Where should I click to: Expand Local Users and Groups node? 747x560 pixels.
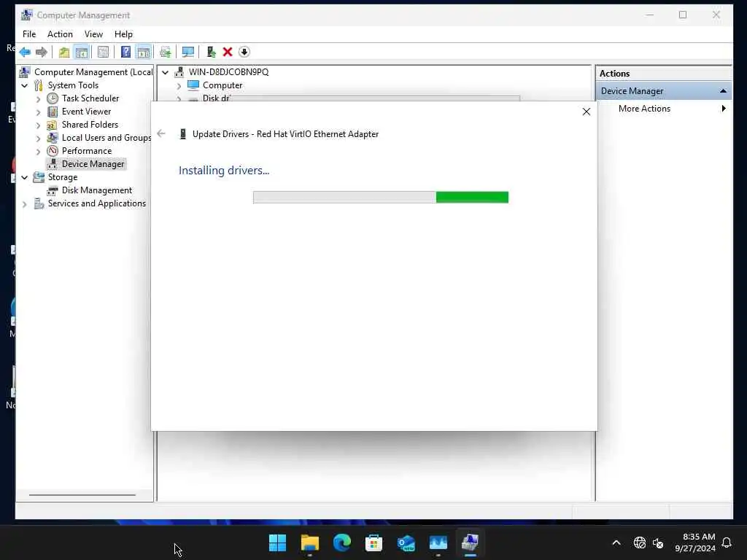tap(38, 139)
